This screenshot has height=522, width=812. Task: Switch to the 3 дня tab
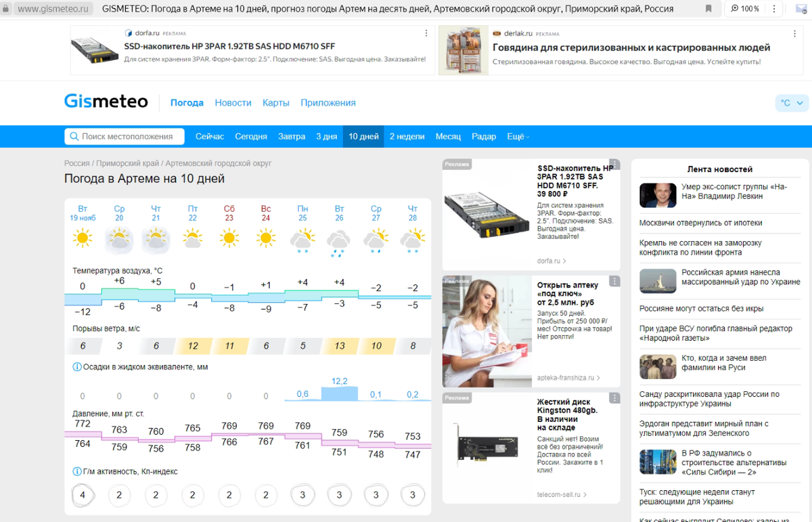click(x=326, y=136)
